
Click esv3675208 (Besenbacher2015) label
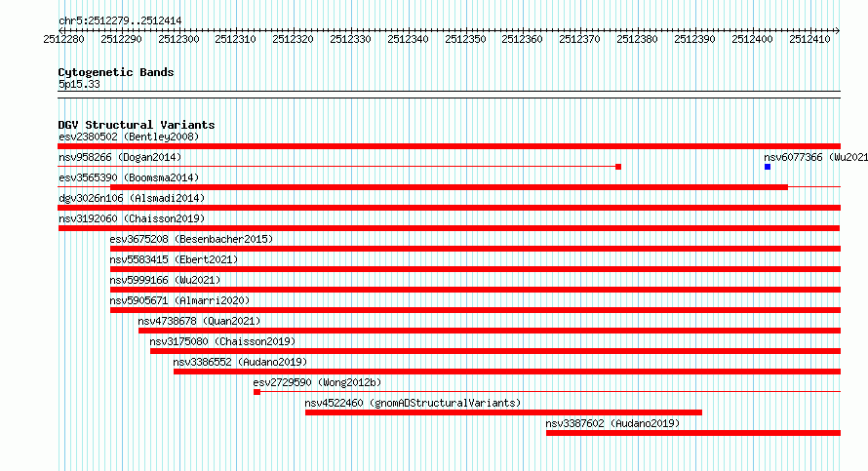pyautogui.click(x=191, y=239)
